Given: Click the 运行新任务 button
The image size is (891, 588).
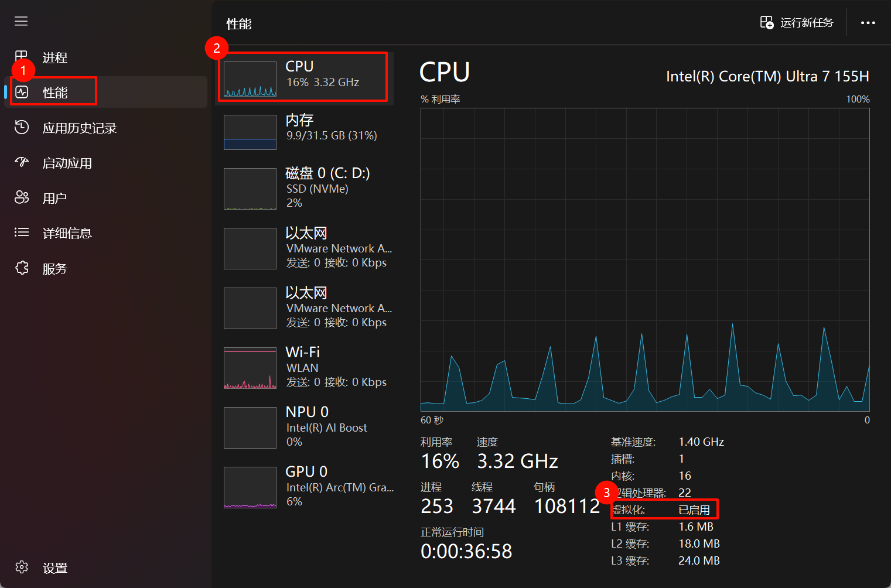Looking at the screenshot, I should click(797, 22).
